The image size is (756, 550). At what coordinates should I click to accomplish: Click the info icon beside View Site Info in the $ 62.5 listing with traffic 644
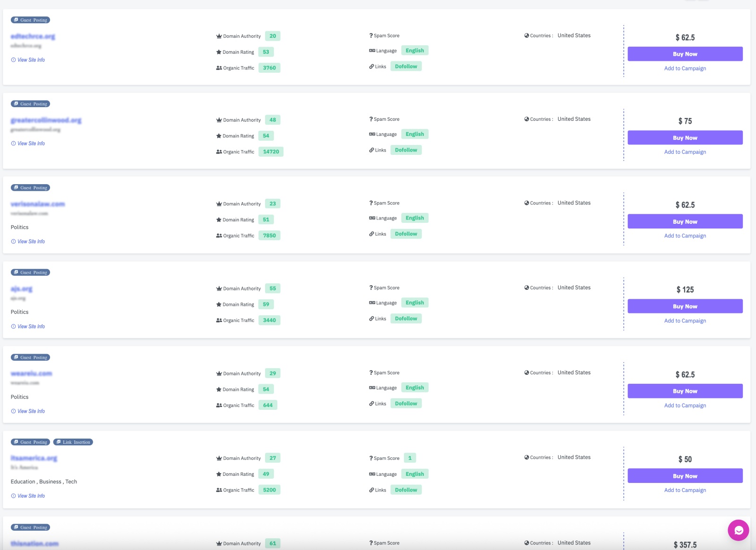[13, 411]
